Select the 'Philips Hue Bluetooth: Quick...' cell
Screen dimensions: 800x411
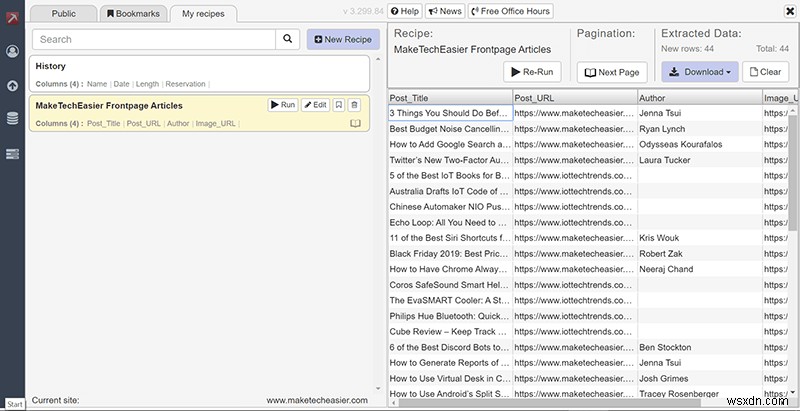pos(450,316)
